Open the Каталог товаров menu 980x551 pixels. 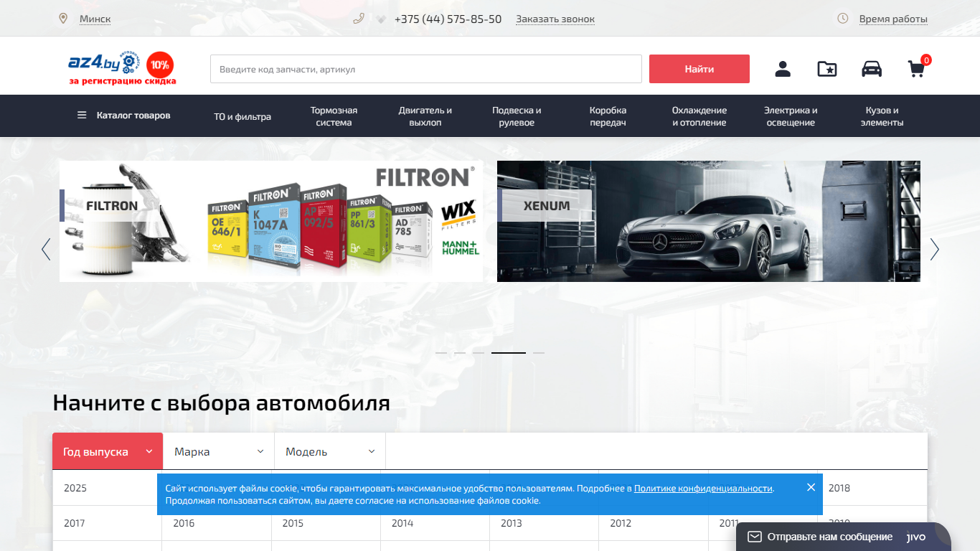124,115
